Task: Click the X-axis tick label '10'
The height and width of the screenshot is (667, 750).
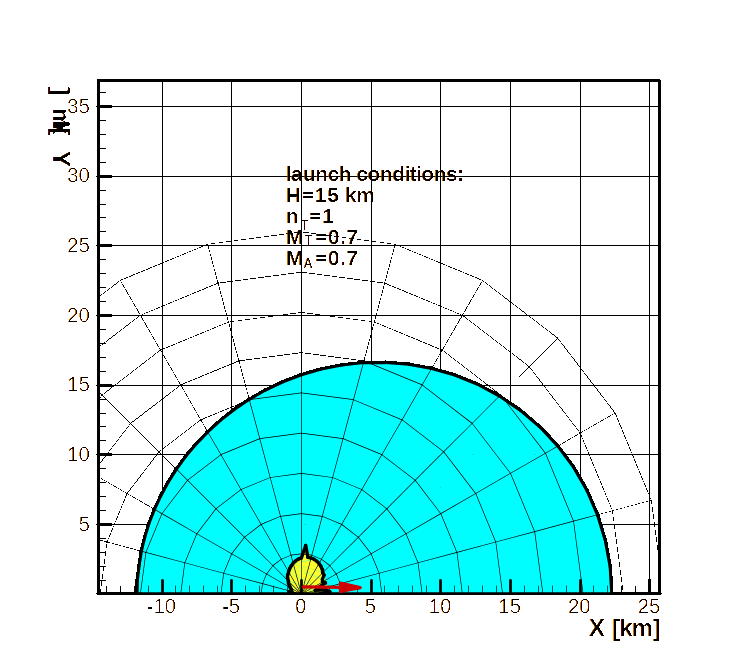Action: [x=440, y=607]
